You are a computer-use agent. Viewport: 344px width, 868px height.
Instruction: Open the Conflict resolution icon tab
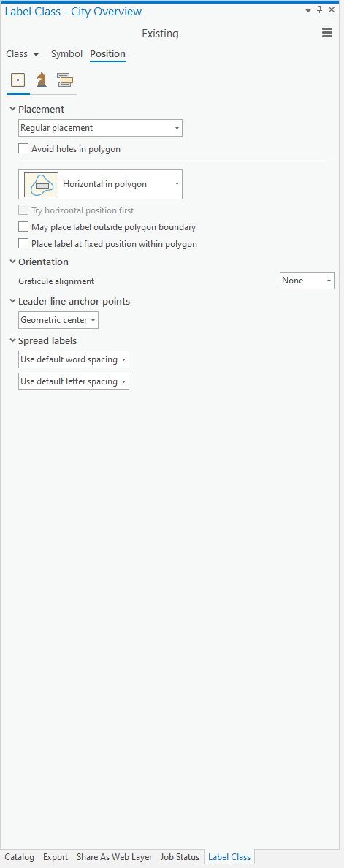coord(65,80)
